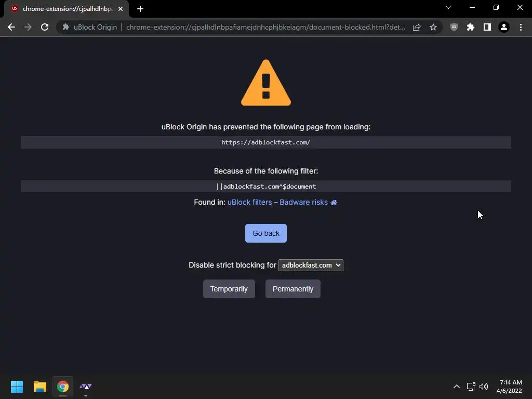Toggle the browser side panel icon
532x399 pixels.
[x=487, y=27]
